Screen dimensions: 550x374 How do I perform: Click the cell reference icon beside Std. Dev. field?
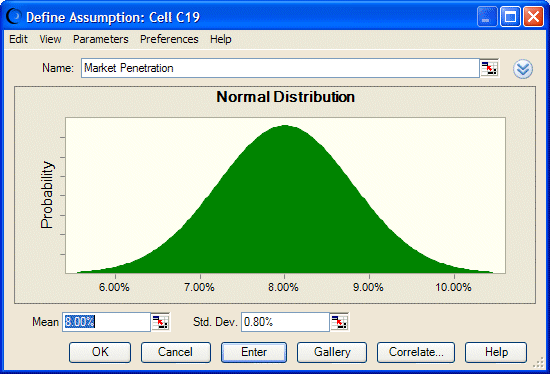[339, 322]
